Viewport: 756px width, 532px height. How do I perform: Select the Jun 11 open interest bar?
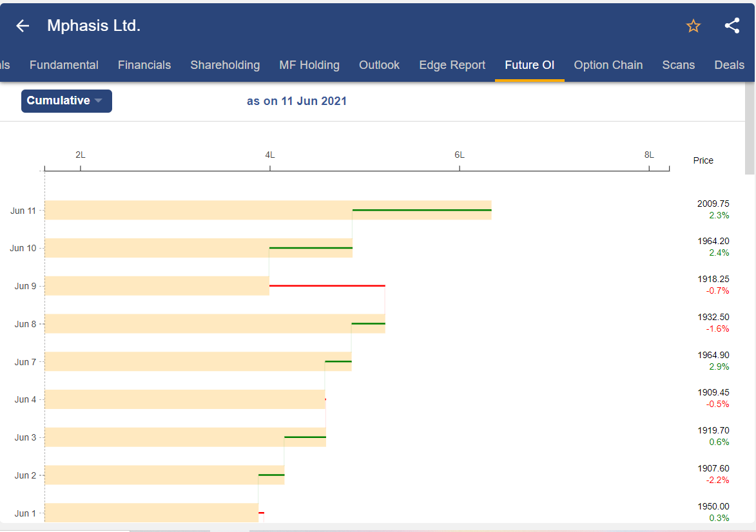pyautogui.click(x=258, y=209)
